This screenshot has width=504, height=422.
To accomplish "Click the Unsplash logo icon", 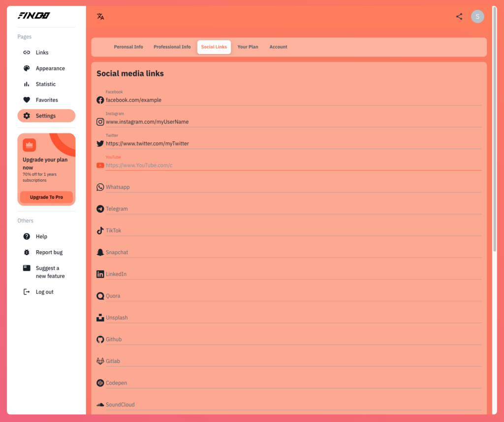I will pyautogui.click(x=100, y=318).
